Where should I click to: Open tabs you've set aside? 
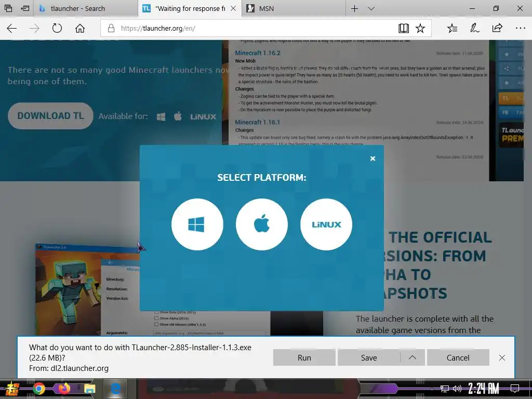pyautogui.click(x=8, y=8)
